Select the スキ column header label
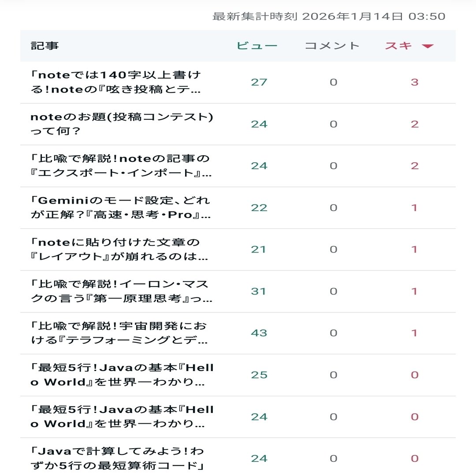This screenshot has height=476, width=476. 398,46
